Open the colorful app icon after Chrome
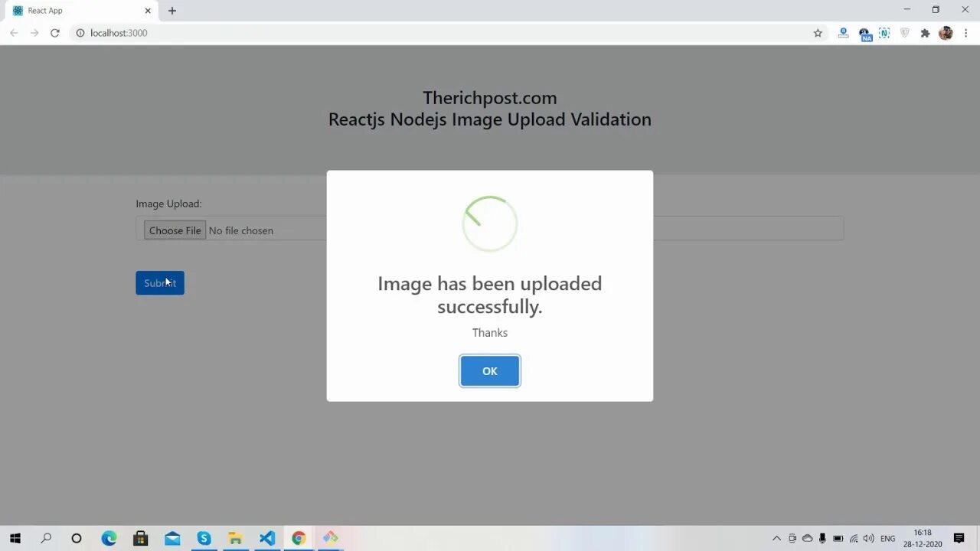The height and width of the screenshot is (551, 980). pyautogui.click(x=330, y=538)
